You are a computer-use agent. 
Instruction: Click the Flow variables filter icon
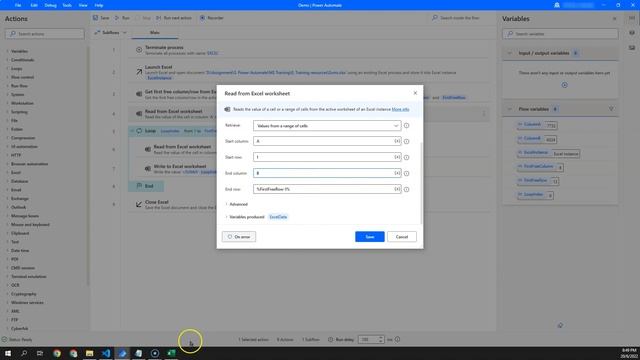pyautogui.click(x=611, y=109)
